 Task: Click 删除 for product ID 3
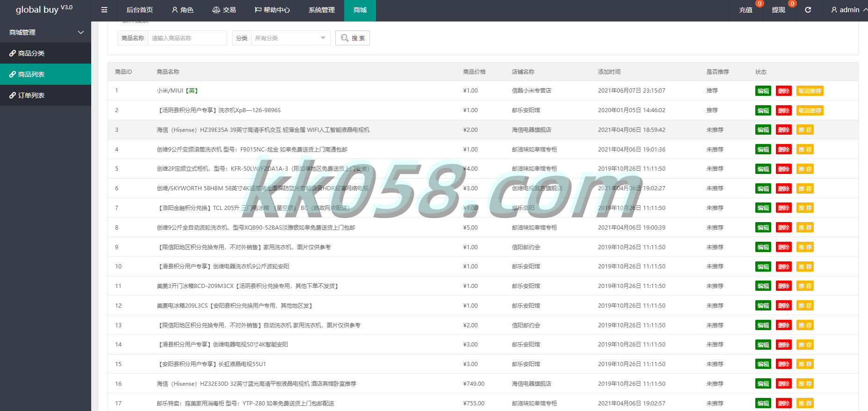(784, 130)
